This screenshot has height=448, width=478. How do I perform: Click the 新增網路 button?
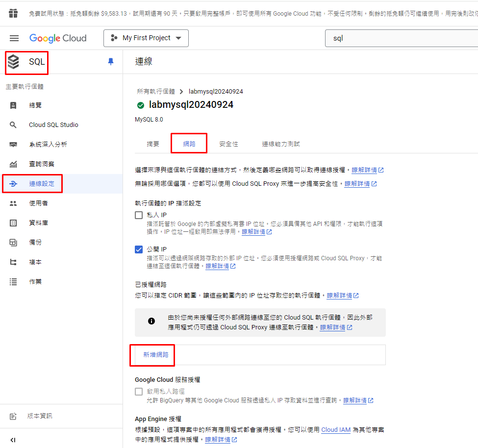click(x=156, y=355)
